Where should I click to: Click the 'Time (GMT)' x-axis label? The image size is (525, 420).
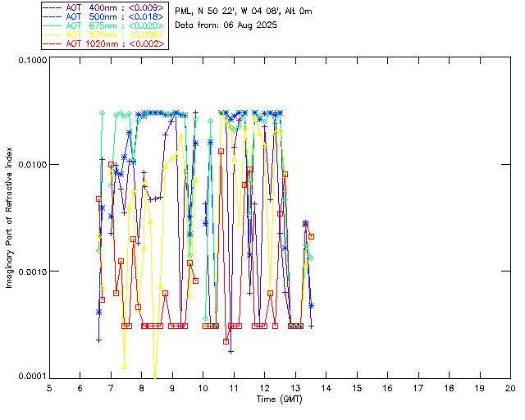click(x=280, y=399)
